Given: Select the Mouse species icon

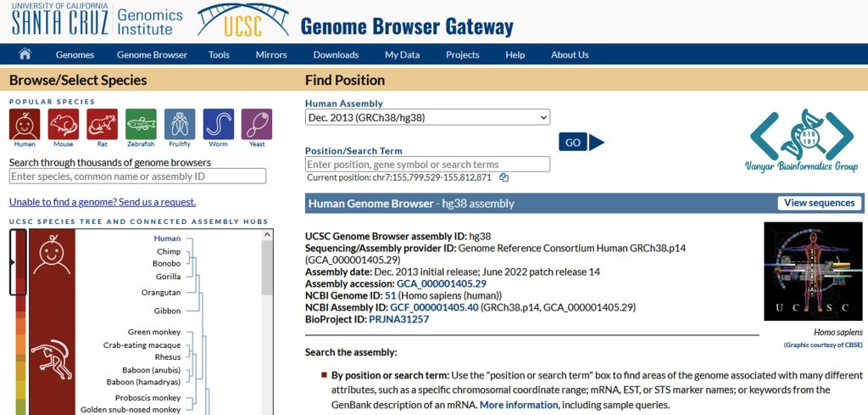Looking at the screenshot, I should click(x=64, y=125).
